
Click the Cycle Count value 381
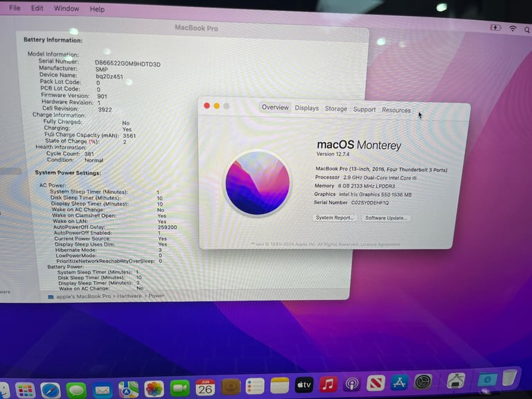(89, 154)
